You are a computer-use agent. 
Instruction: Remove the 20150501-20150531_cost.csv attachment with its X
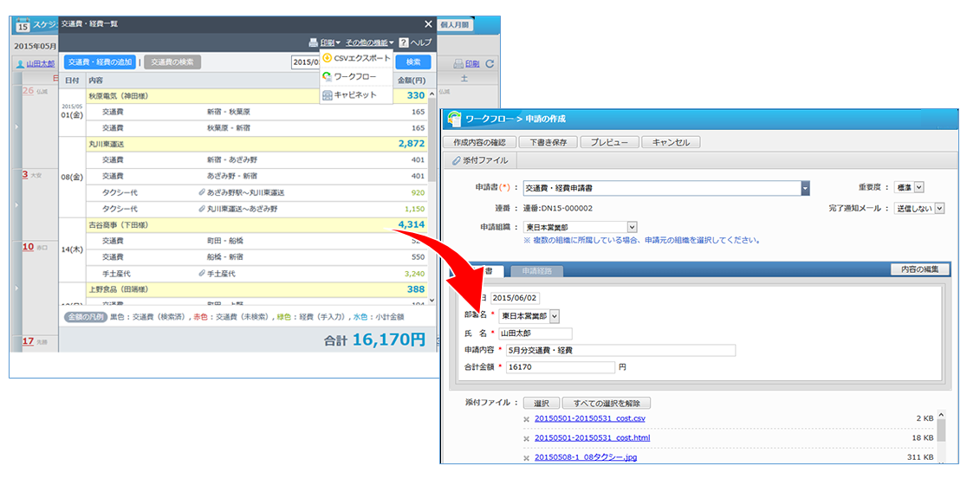[527, 419]
